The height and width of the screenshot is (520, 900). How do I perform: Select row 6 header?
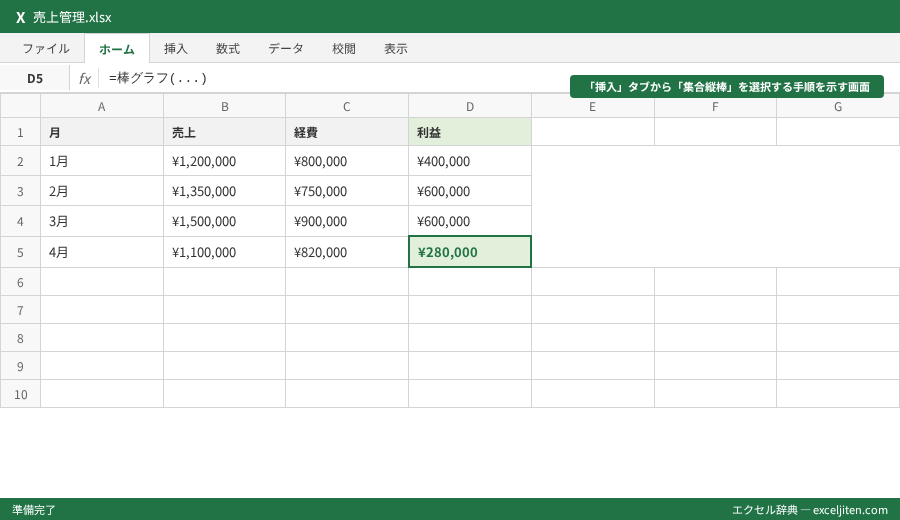click(x=20, y=282)
